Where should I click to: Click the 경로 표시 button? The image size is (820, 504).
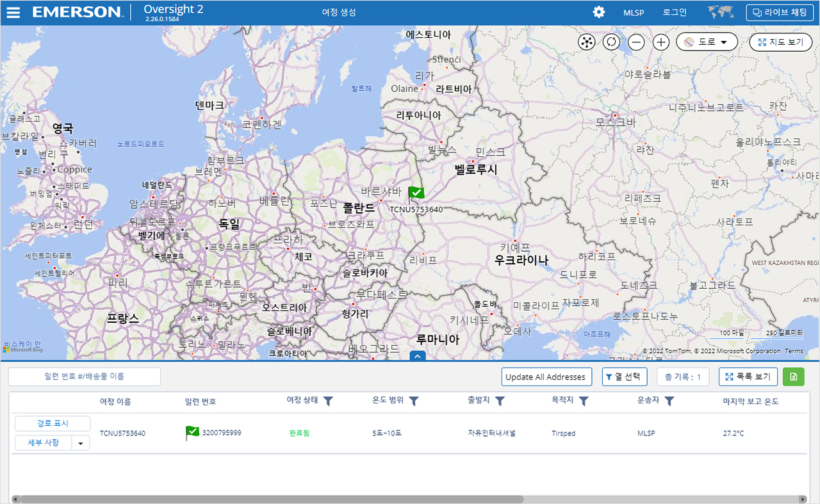53,423
